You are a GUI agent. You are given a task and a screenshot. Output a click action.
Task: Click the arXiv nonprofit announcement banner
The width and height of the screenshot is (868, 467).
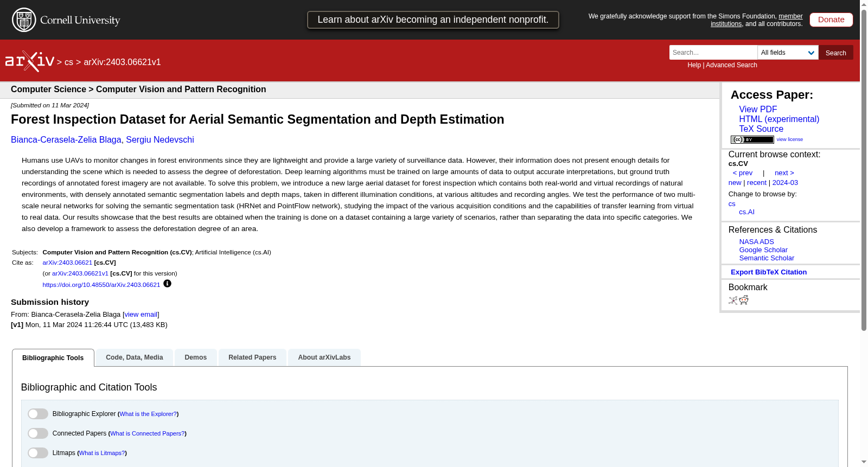tap(433, 20)
